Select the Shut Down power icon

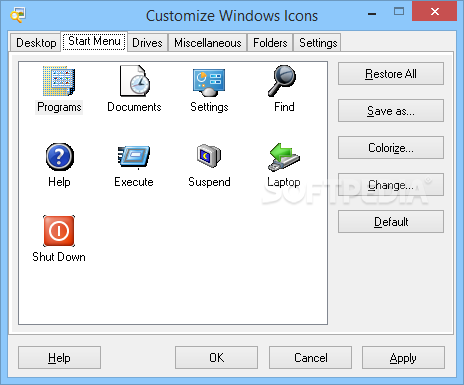click(59, 231)
